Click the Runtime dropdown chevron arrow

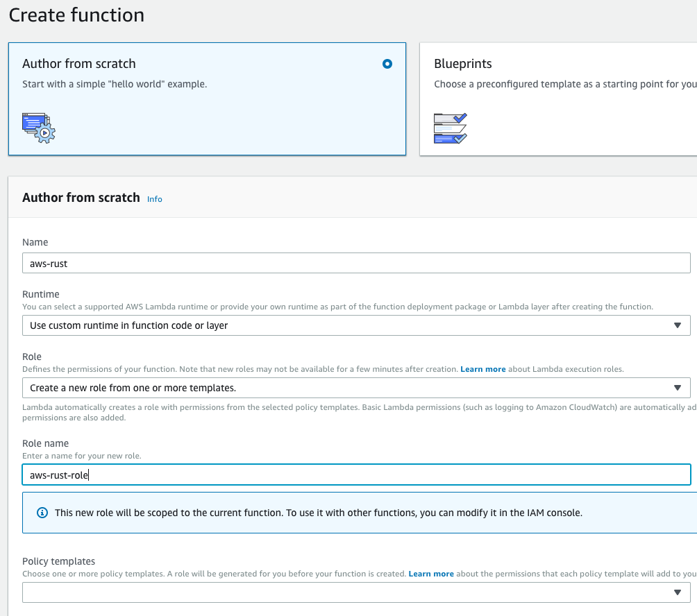(678, 325)
